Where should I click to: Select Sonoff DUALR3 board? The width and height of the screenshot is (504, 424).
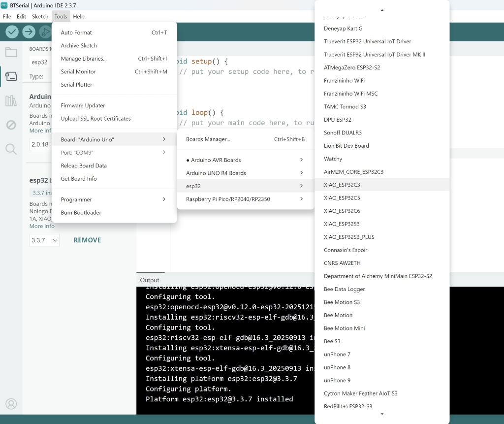click(x=382, y=132)
